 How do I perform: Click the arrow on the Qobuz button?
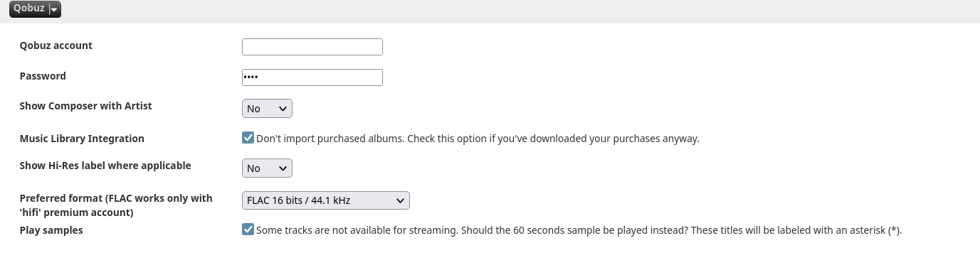(x=54, y=9)
